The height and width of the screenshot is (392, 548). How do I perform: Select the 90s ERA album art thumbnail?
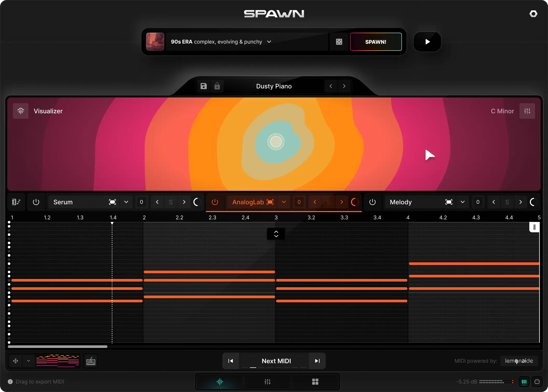point(155,42)
